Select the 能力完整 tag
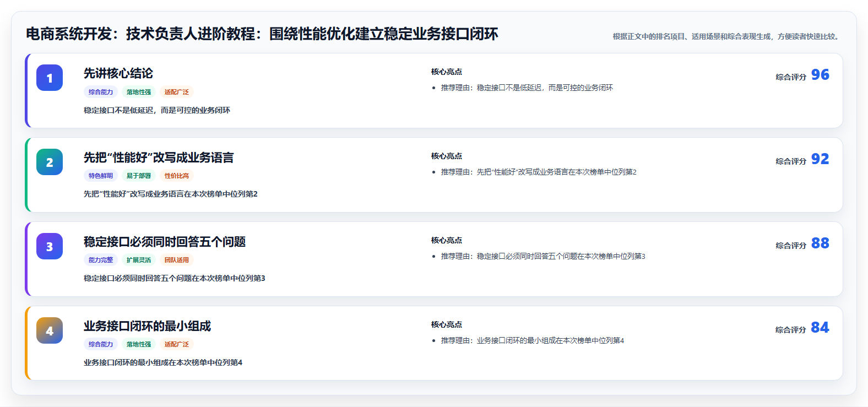 click(x=101, y=260)
